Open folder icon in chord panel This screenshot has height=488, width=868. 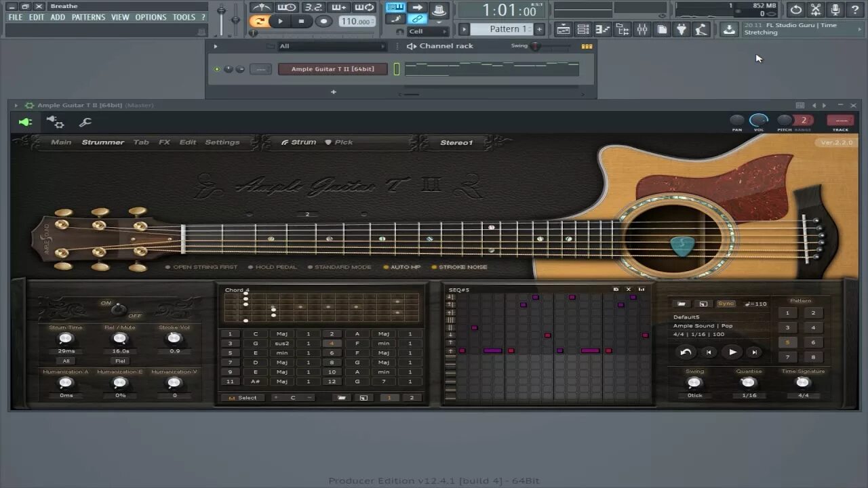tap(342, 398)
